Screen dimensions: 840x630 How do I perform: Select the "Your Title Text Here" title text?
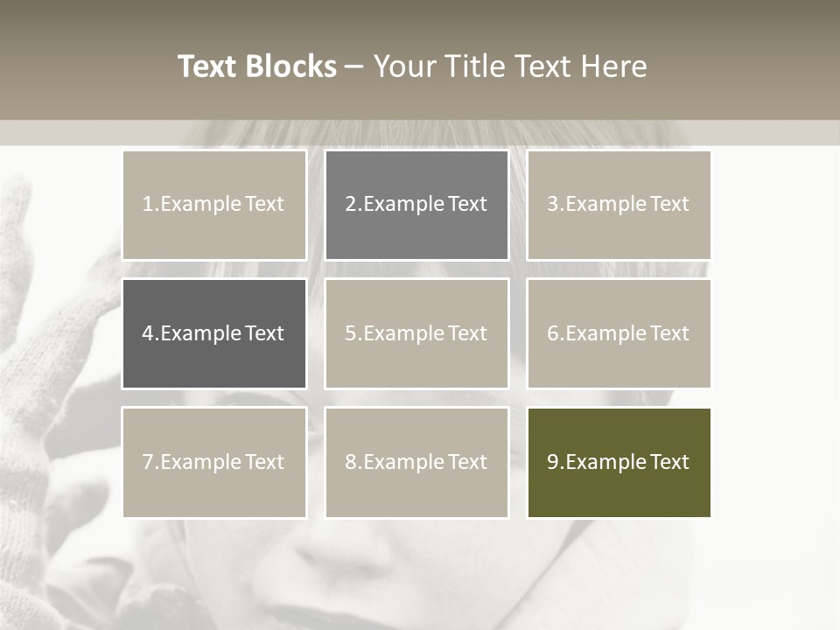(x=510, y=66)
